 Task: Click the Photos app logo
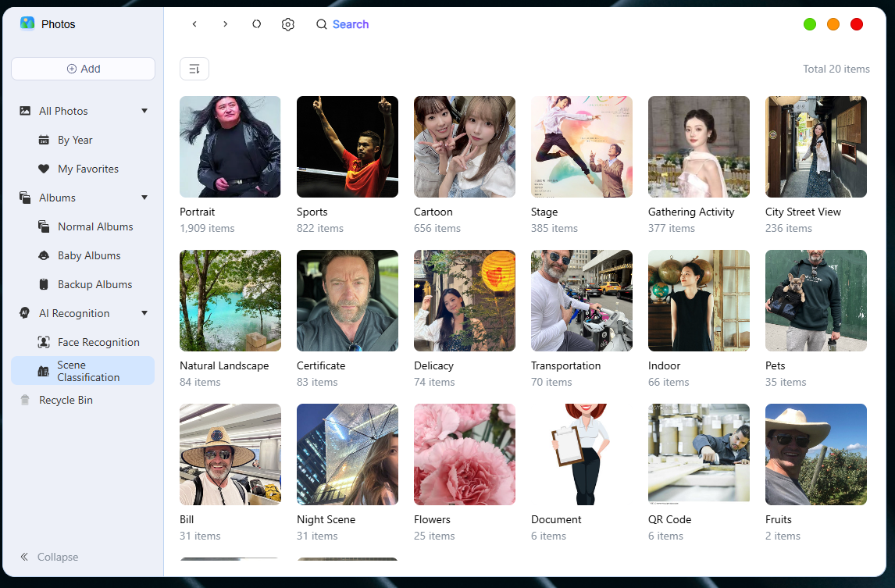[27, 23]
